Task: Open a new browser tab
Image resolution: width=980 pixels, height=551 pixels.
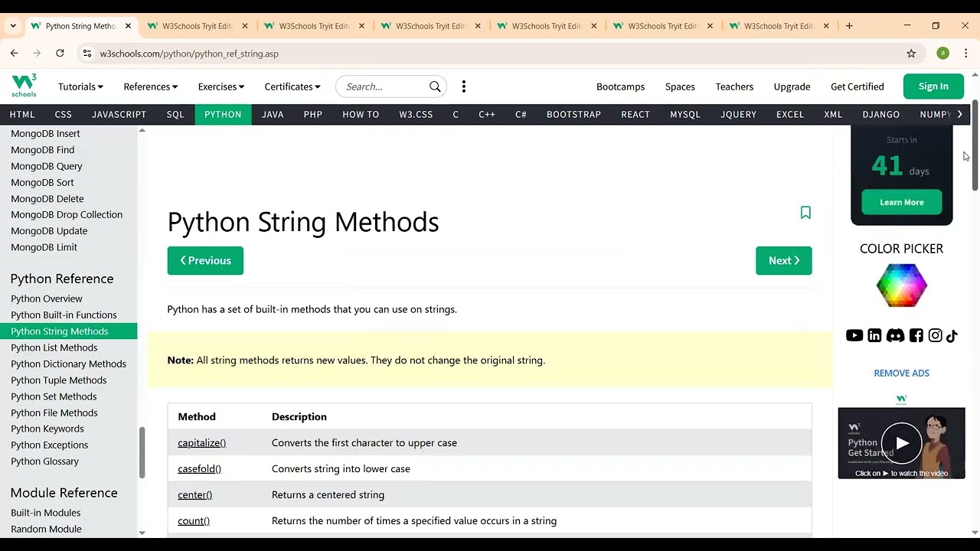Action: [849, 26]
